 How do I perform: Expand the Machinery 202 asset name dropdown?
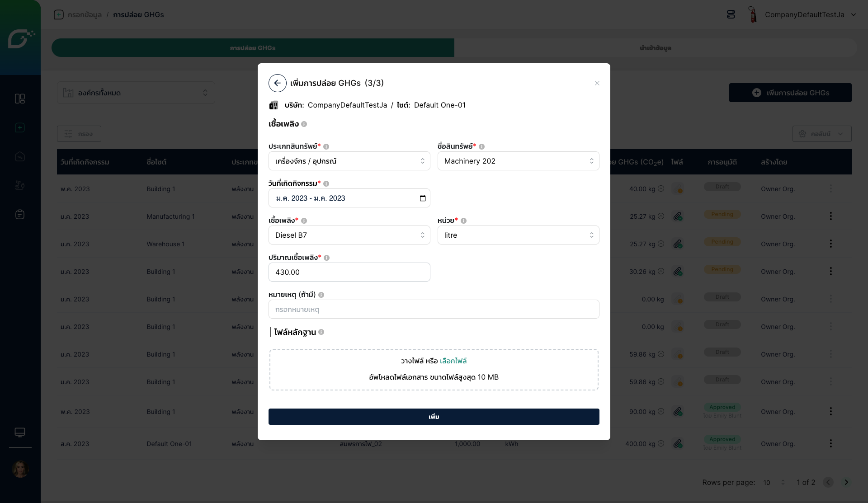518,161
